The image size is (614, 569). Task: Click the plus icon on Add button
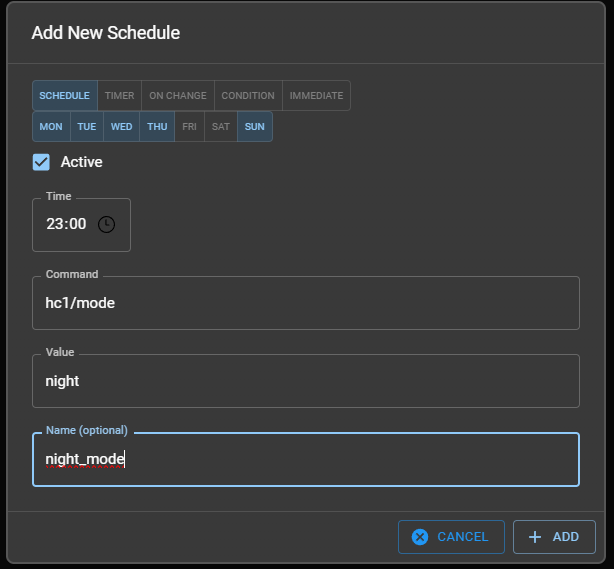(535, 537)
